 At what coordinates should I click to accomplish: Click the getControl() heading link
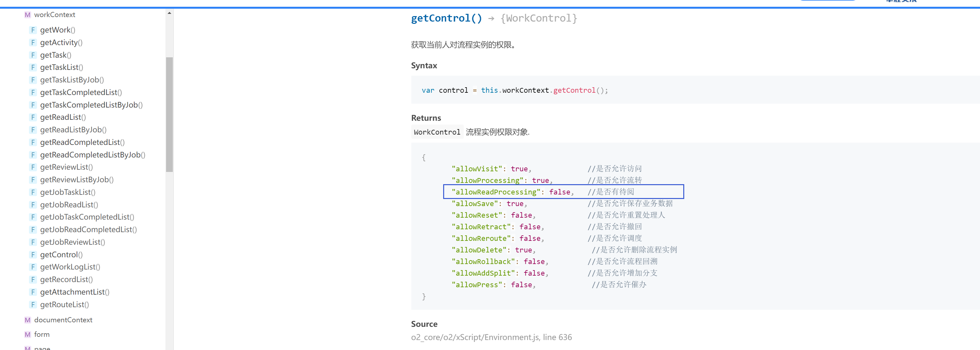tap(446, 18)
